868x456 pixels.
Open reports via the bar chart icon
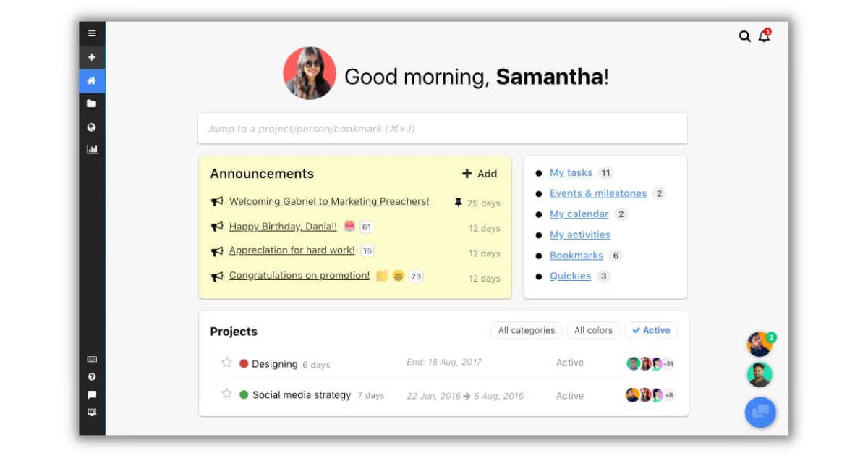pyautogui.click(x=91, y=149)
